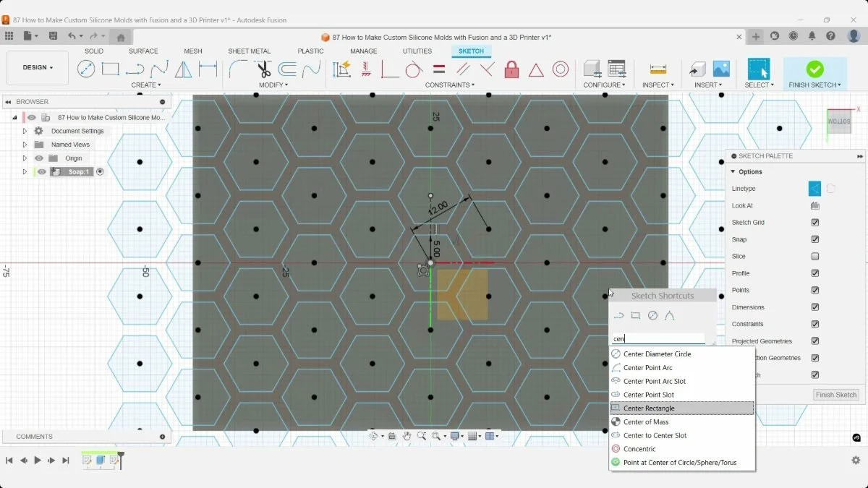Save the document with floppy icon
The width and height of the screenshot is (868, 488).
(53, 36)
